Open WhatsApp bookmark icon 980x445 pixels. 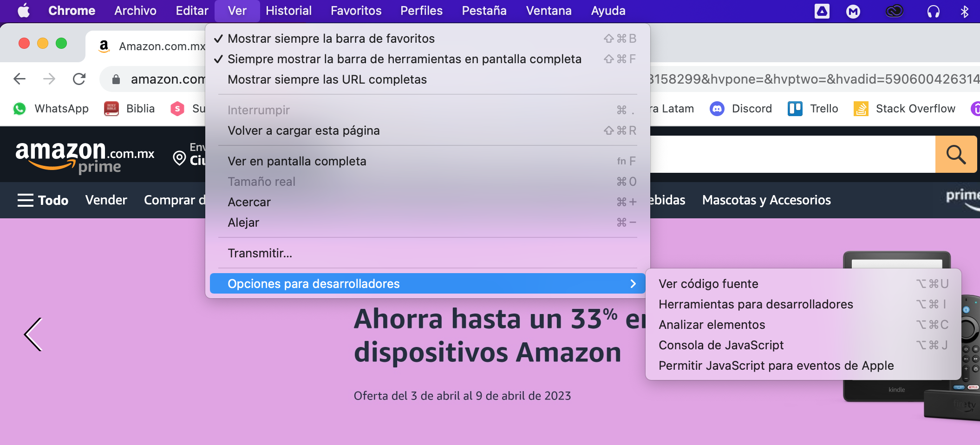coord(20,109)
